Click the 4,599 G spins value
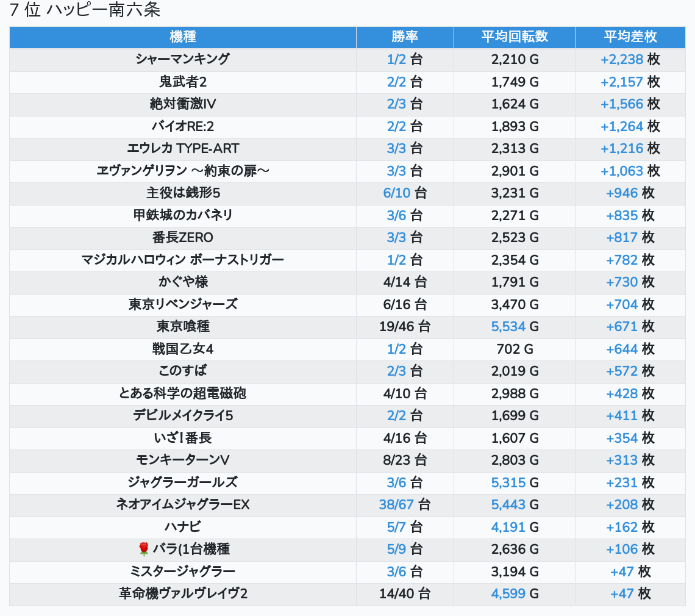The height and width of the screenshot is (616, 695). (508, 593)
